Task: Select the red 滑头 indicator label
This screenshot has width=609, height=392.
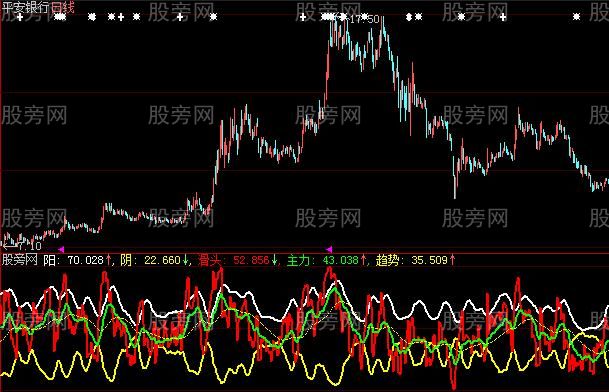Action: pos(210,260)
